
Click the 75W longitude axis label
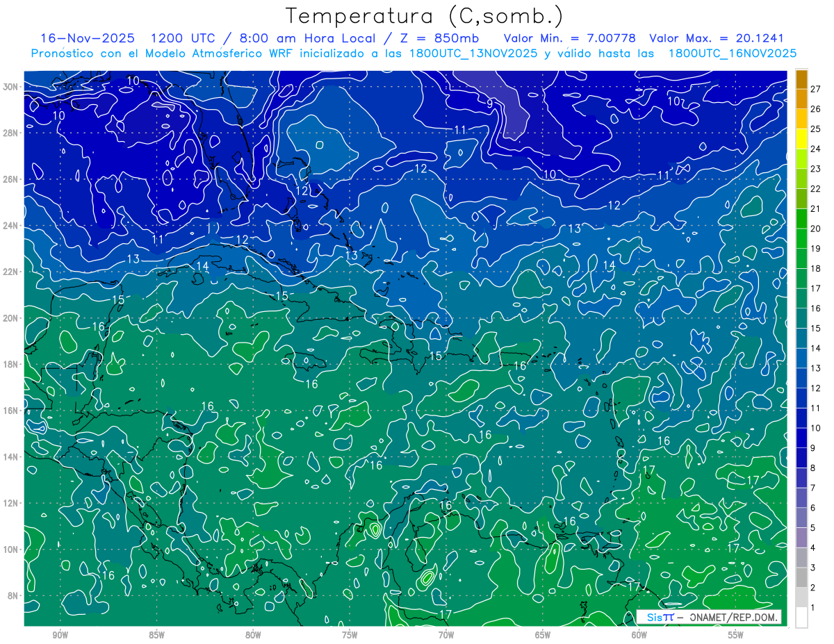[350, 635]
